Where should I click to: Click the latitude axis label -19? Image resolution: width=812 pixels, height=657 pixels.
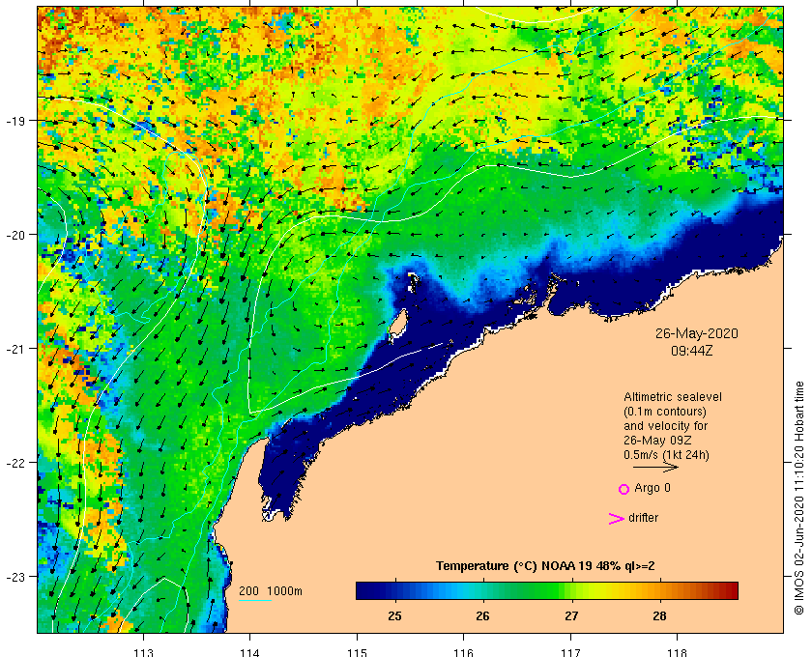coord(15,121)
